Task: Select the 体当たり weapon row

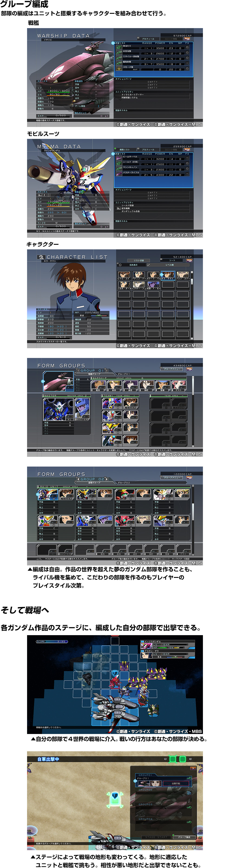Action: 153,47
